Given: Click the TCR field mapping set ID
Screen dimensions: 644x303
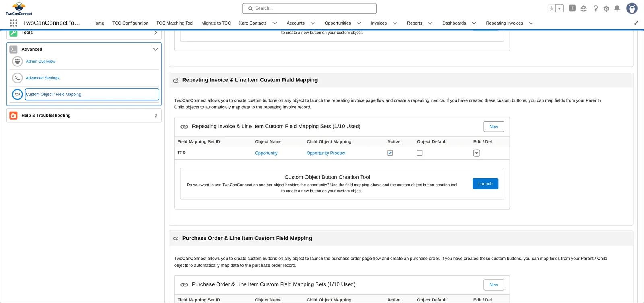Looking at the screenshot, I should click(x=182, y=153).
